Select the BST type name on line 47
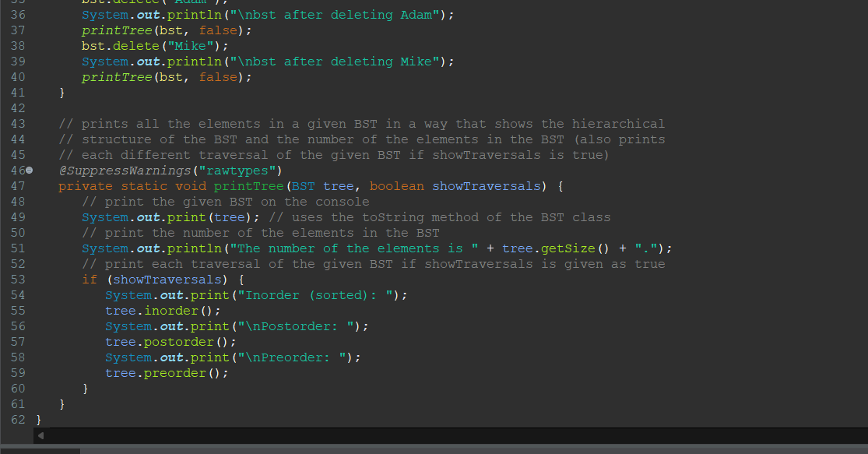The image size is (868, 454). pos(304,186)
